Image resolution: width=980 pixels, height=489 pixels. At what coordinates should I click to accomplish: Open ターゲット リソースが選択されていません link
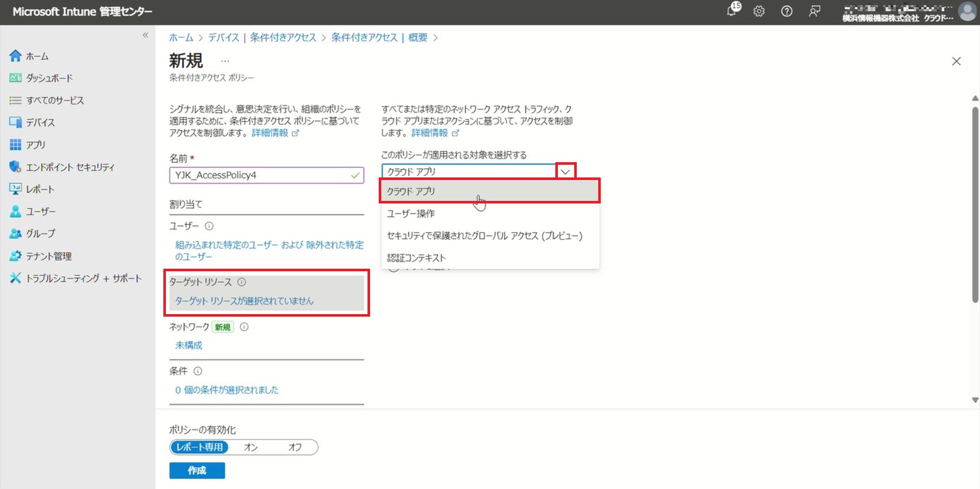(244, 301)
